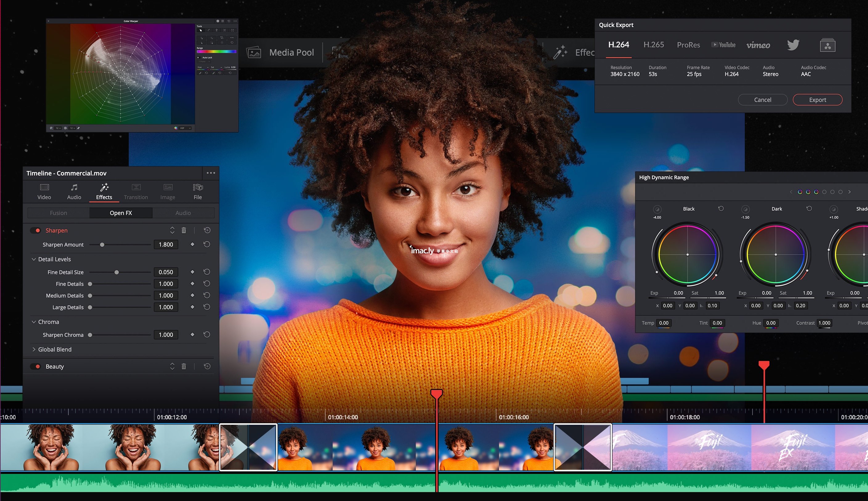Toggle keyframe diamond for Sharpen Chroma

pyautogui.click(x=193, y=335)
